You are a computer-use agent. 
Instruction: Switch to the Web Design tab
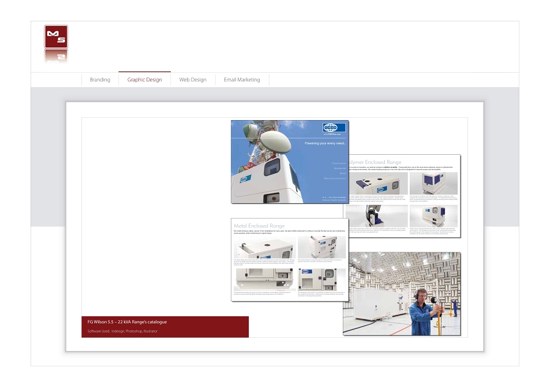(193, 80)
